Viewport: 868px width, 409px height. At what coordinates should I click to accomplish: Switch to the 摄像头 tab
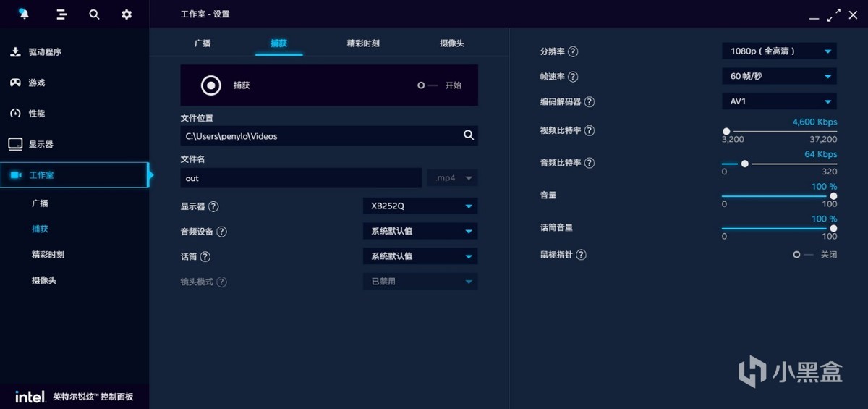click(x=452, y=43)
